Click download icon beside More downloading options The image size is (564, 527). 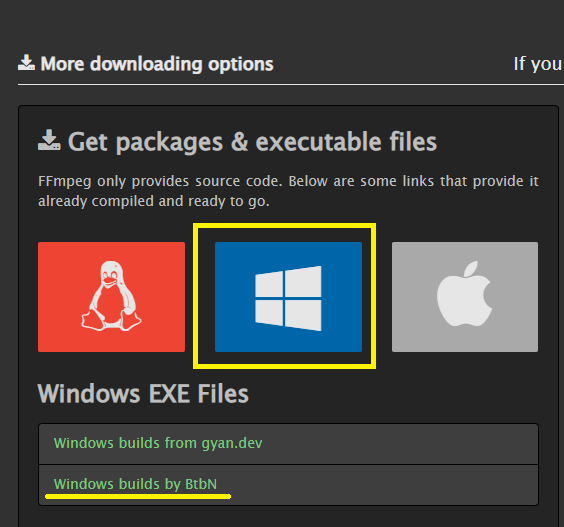pyautogui.click(x=26, y=63)
